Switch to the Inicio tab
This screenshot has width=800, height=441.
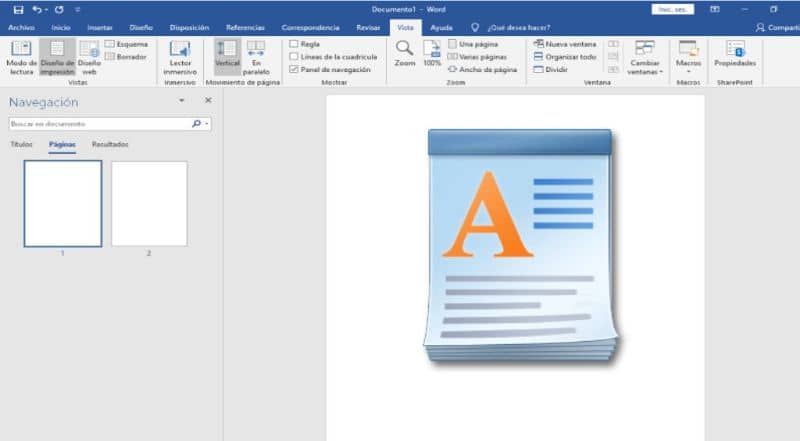[61, 28]
